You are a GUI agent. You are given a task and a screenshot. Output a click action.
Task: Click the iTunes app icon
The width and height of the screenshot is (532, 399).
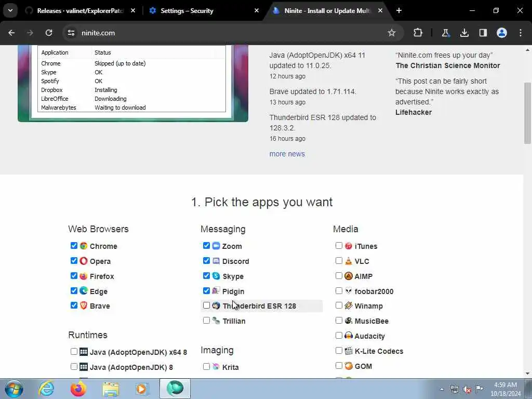tap(349, 246)
